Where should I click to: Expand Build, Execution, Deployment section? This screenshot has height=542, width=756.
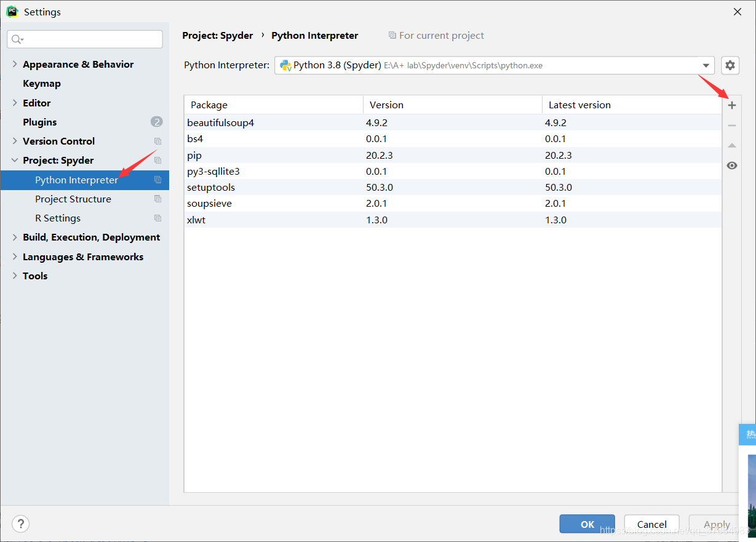(x=15, y=237)
